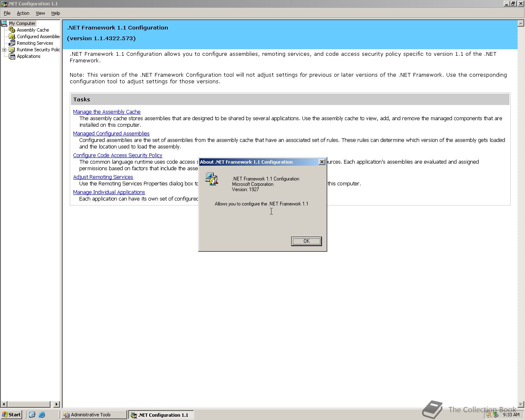The height and width of the screenshot is (420, 525).
Task: Click the content pane scroll-up arrow
Action: 521,23
